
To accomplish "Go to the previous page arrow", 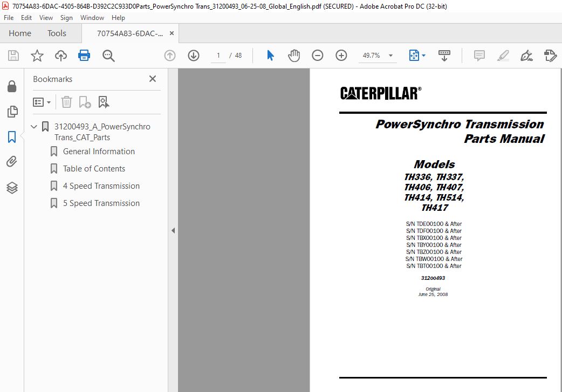I will [170, 56].
